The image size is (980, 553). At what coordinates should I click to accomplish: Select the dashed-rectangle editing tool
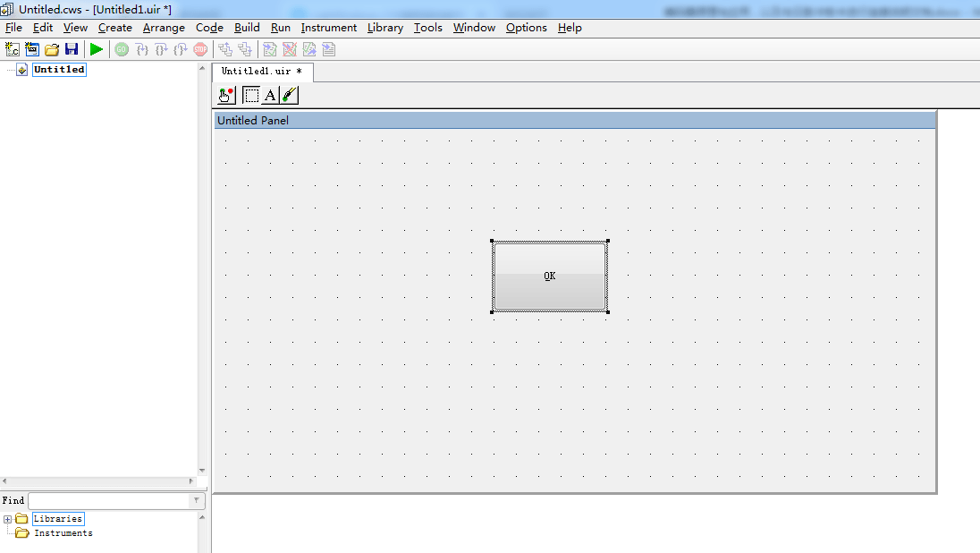point(251,95)
